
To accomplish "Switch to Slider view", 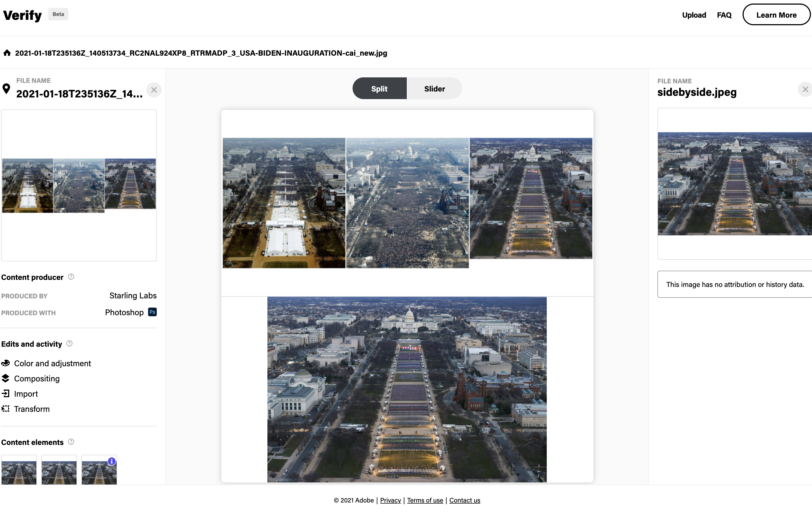I will click(434, 89).
